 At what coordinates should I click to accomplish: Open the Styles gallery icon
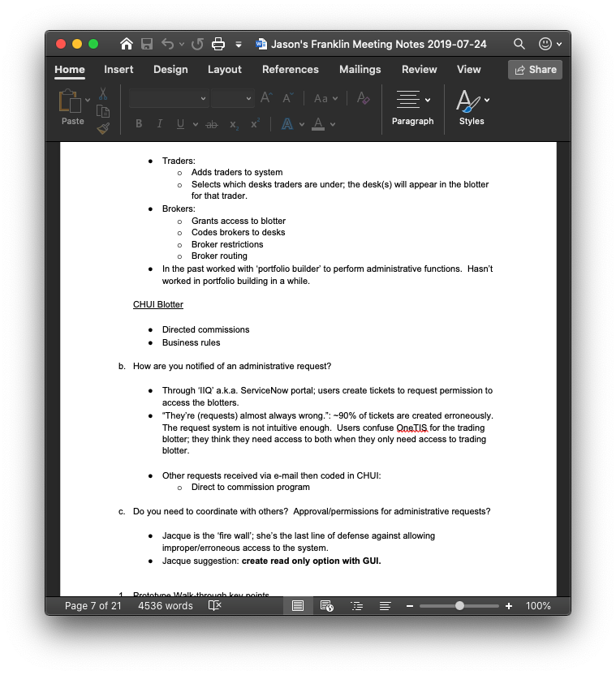pos(467,101)
